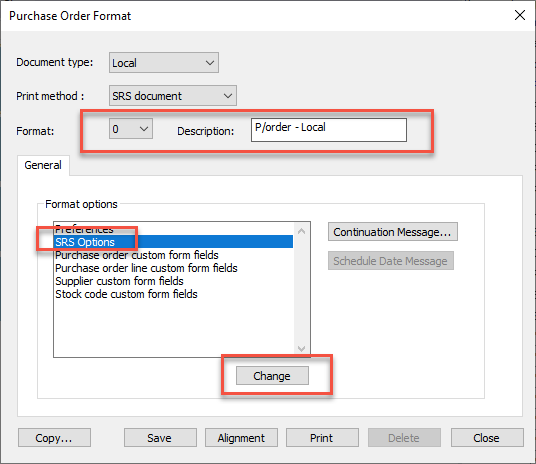Screen dimensions: 536x464
Task: Click the Copy... button
Action: [x=54, y=438]
